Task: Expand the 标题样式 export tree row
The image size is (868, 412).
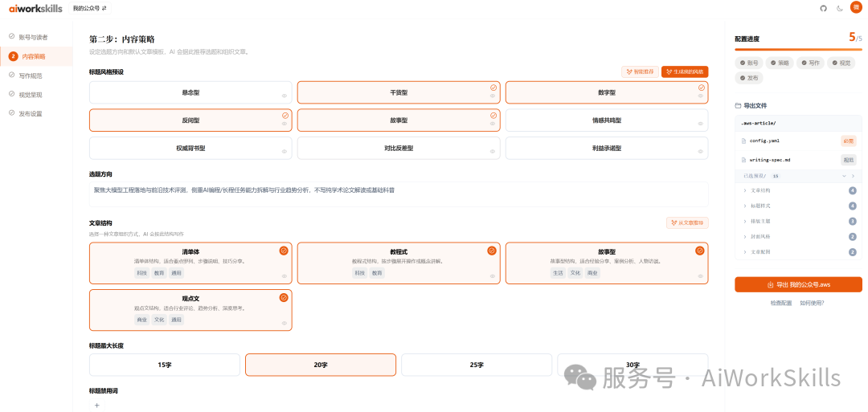Action: [x=797, y=206]
